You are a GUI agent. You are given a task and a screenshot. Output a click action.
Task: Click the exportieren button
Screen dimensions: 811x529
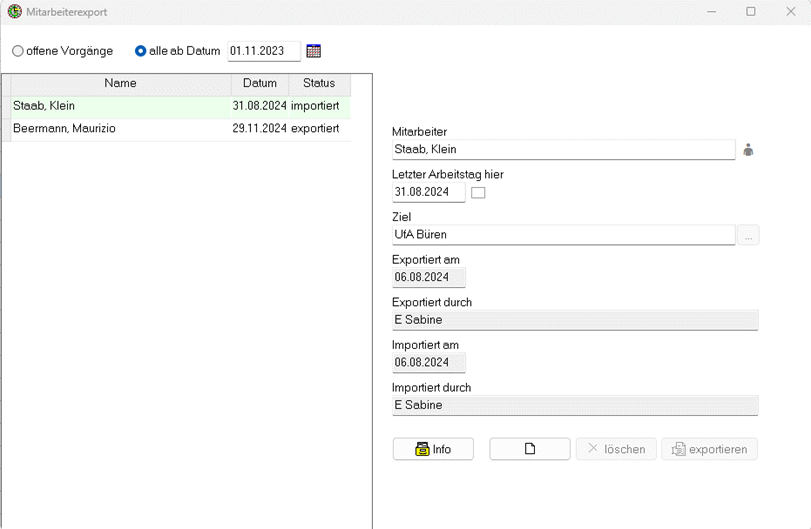pos(709,449)
